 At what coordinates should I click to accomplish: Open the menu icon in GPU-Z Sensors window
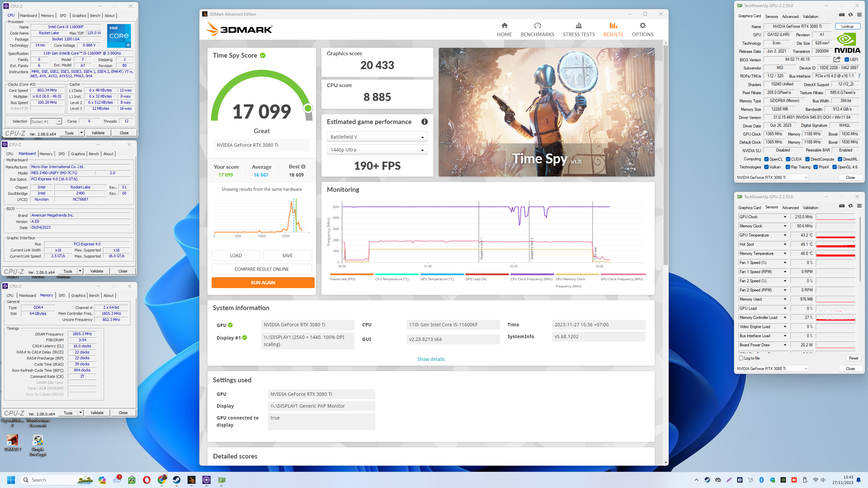tap(859, 206)
